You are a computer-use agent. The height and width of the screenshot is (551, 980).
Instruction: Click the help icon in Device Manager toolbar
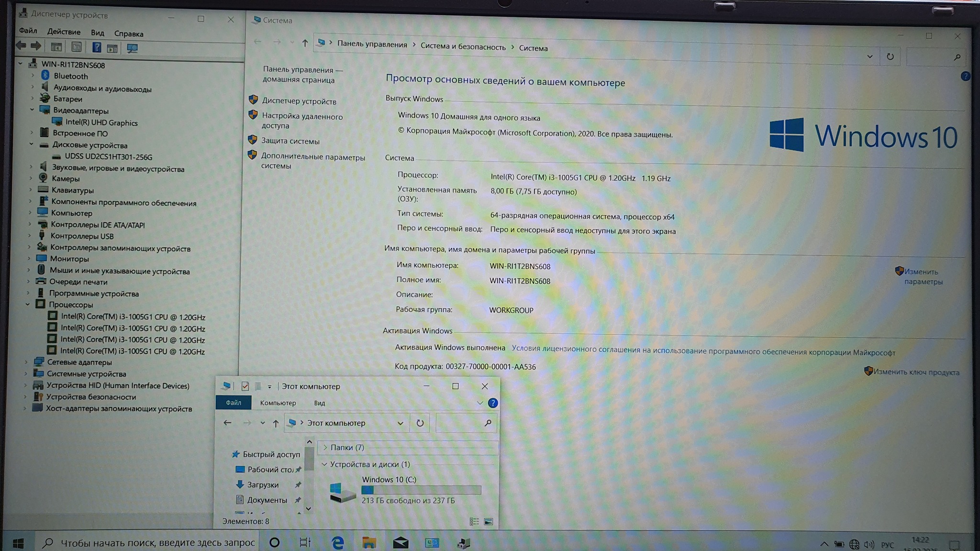click(x=97, y=47)
